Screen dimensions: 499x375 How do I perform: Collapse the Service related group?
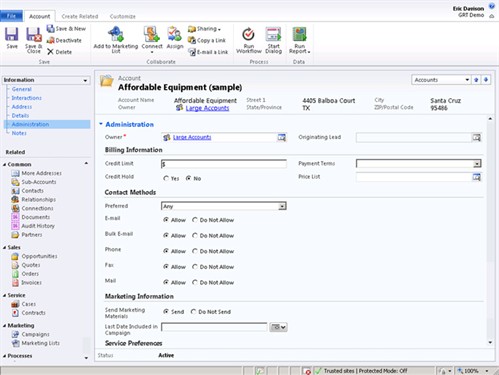(x=4, y=295)
